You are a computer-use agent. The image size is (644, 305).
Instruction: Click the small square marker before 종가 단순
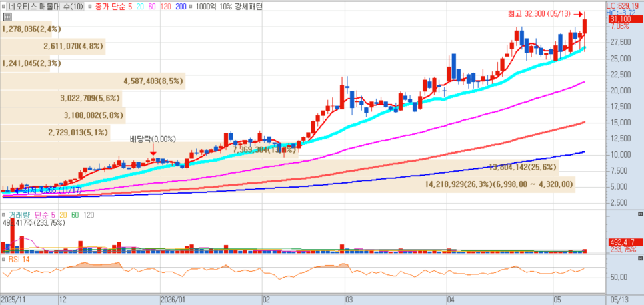(x=91, y=6)
